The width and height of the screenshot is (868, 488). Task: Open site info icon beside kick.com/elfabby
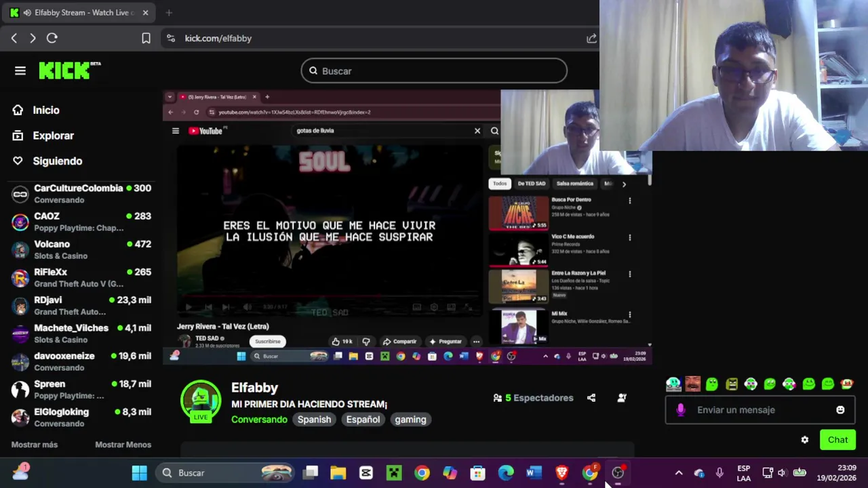[171, 39]
